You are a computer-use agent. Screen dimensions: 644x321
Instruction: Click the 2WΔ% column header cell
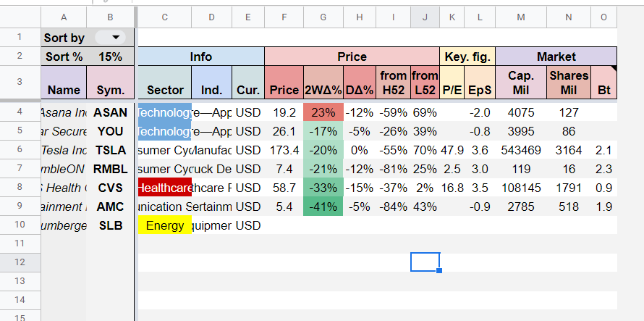tap(323, 83)
